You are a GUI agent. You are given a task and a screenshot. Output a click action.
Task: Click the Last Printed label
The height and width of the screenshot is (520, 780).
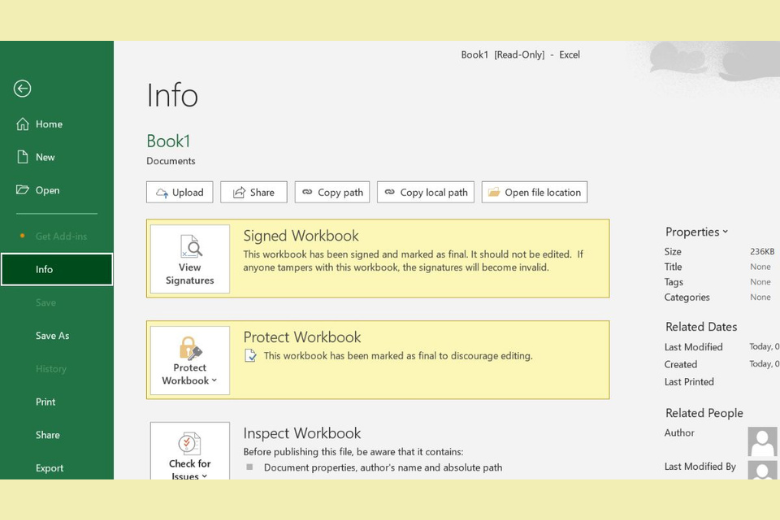click(689, 382)
